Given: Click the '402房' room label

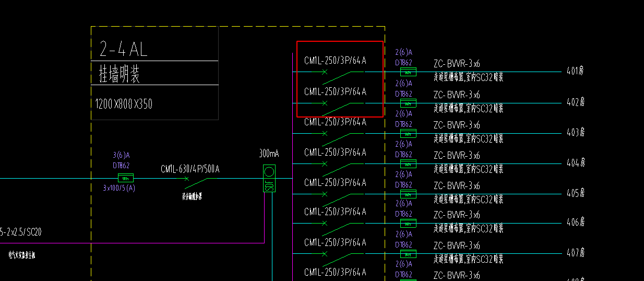Looking at the screenshot, I should pyautogui.click(x=576, y=102).
